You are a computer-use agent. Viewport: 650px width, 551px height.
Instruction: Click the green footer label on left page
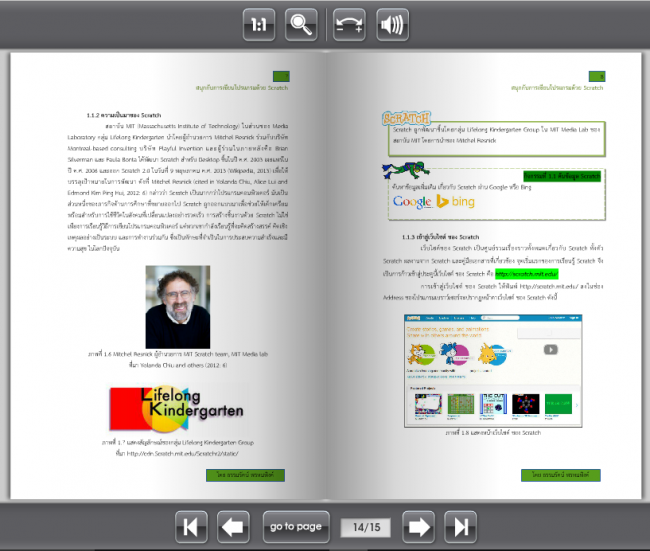pyautogui.click(x=245, y=475)
